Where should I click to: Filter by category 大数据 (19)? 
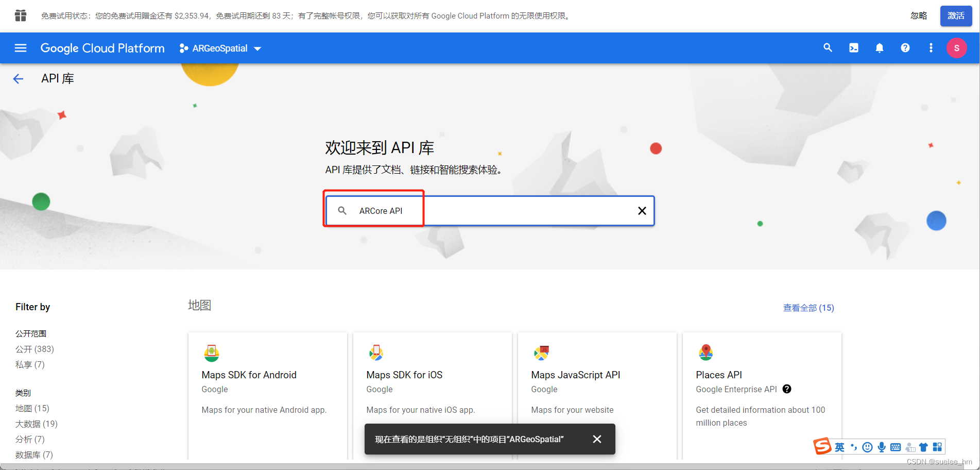click(x=37, y=424)
